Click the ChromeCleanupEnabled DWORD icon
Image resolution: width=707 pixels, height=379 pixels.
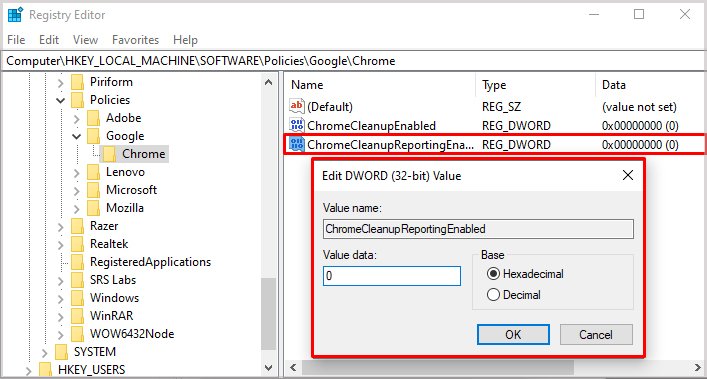pyautogui.click(x=297, y=125)
